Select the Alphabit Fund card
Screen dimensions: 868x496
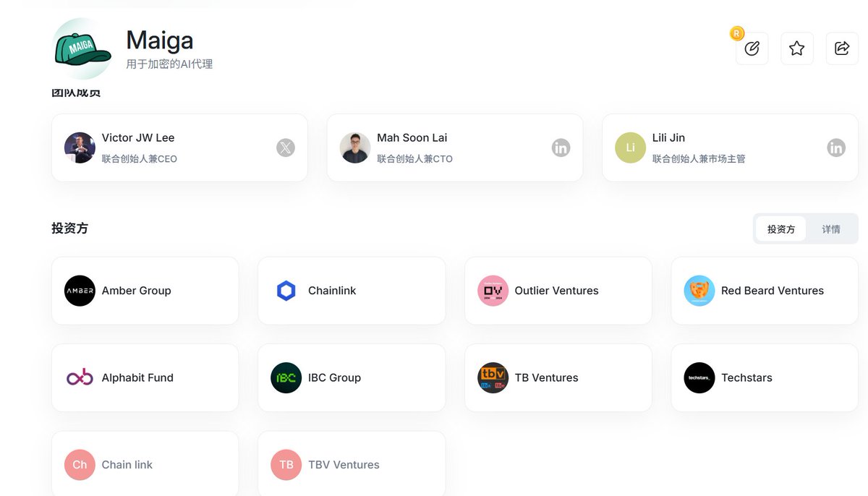click(145, 377)
